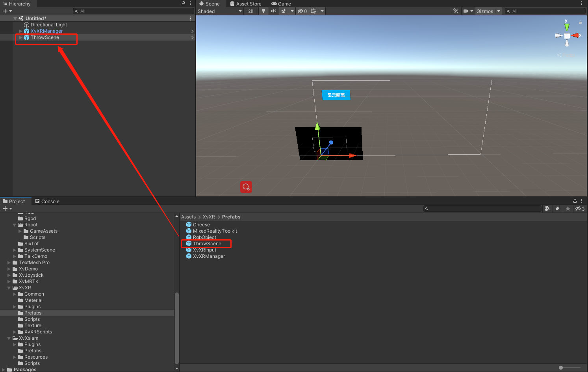
Task: Open the star favorites icon in Project toolbar
Action: click(568, 209)
